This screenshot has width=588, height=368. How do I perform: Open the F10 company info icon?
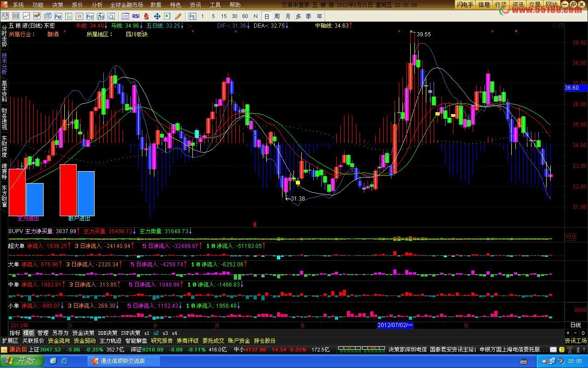pos(58,16)
